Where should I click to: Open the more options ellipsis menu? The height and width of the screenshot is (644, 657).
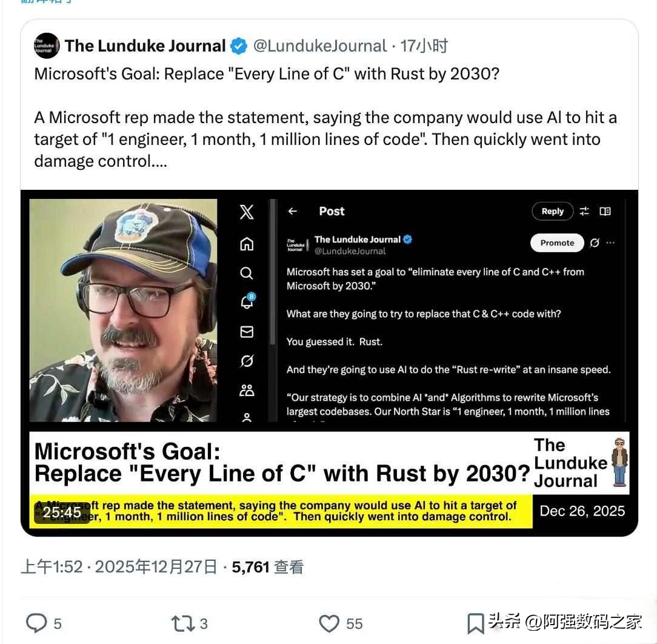click(x=611, y=243)
